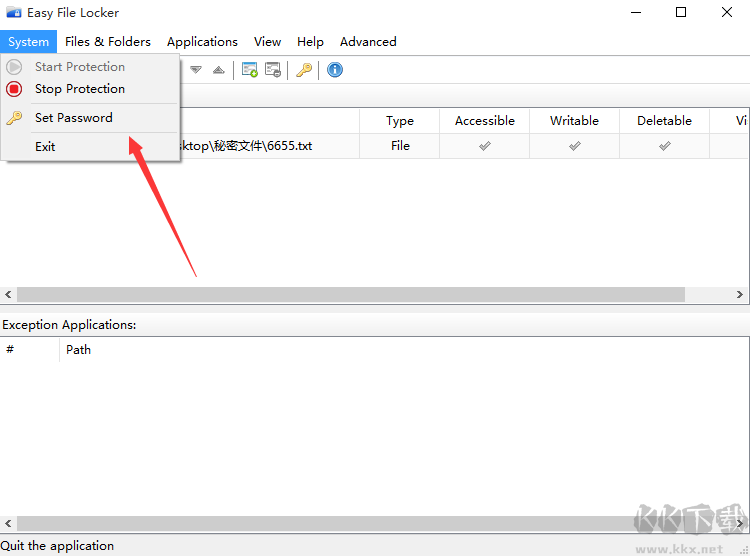This screenshot has width=750, height=556.
Task: Click the Easy File Locker title icon
Action: 14,12
